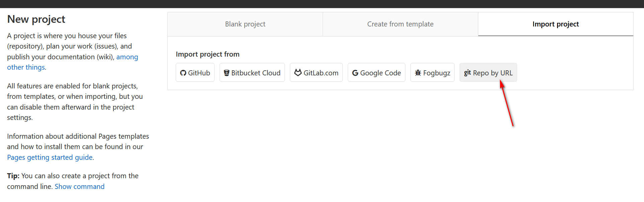The width and height of the screenshot is (644, 202).
Task: Click the git logo icon
Action: [x=467, y=73]
